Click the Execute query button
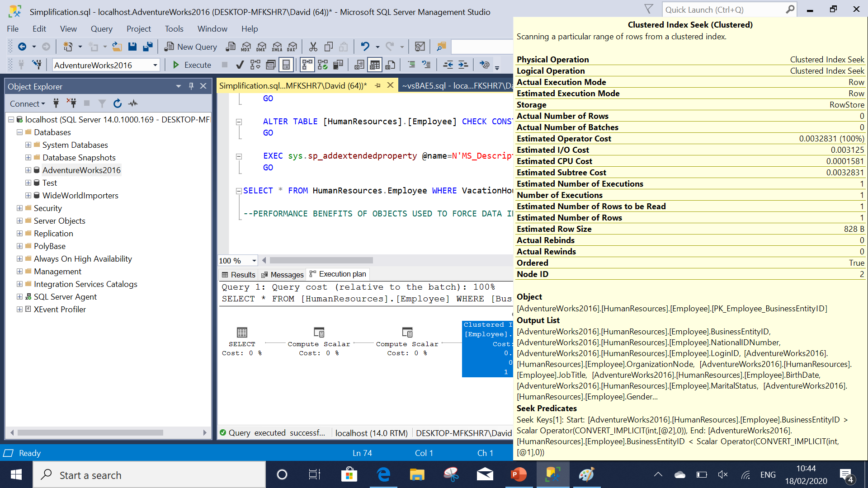 pyautogui.click(x=192, y=65)
